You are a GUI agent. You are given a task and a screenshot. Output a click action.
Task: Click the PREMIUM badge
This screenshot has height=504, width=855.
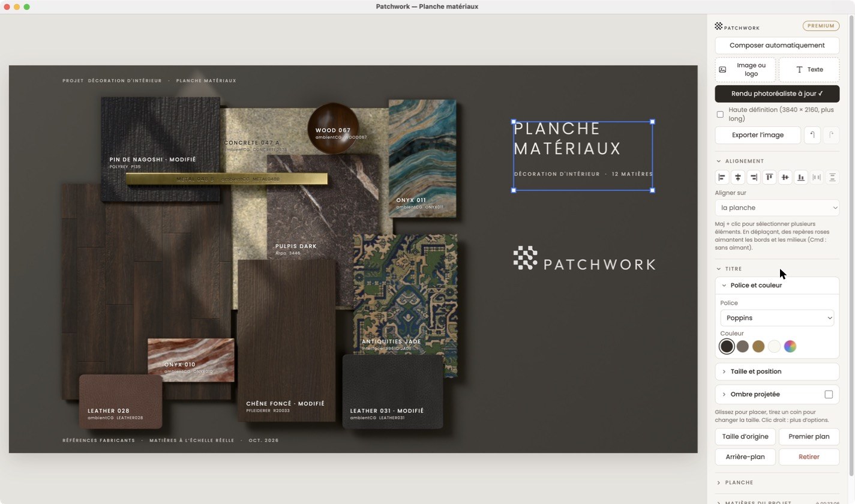point(821,26)
